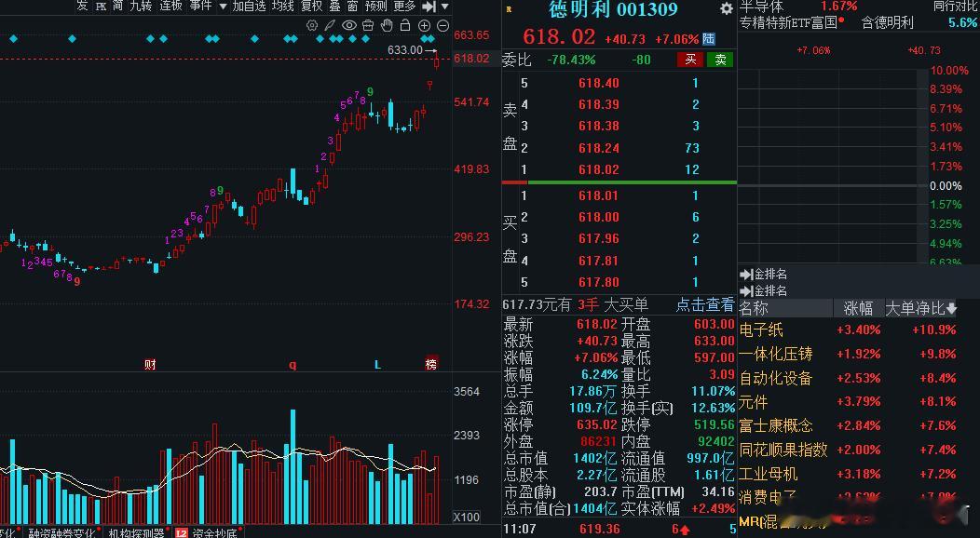Click collapse arrow icon in top toolbar
Image resolution: width=980 pixels, height=538 pixels.
[429, 7]
